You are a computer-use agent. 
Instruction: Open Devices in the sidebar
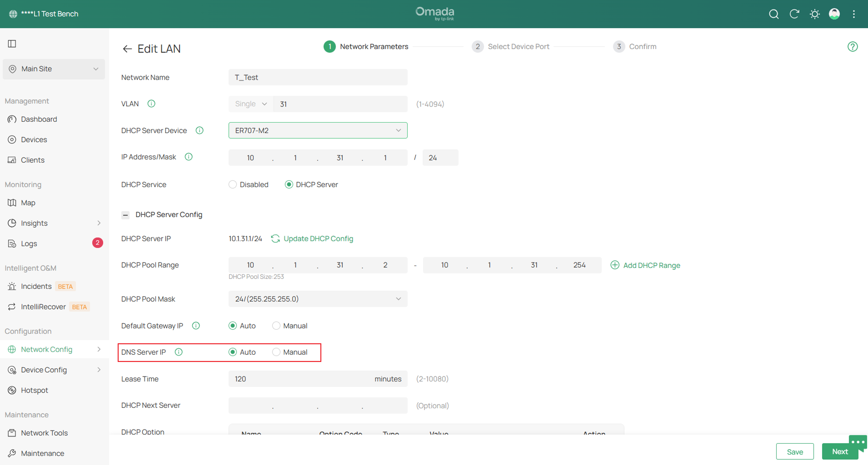click(x=34, y=139)
